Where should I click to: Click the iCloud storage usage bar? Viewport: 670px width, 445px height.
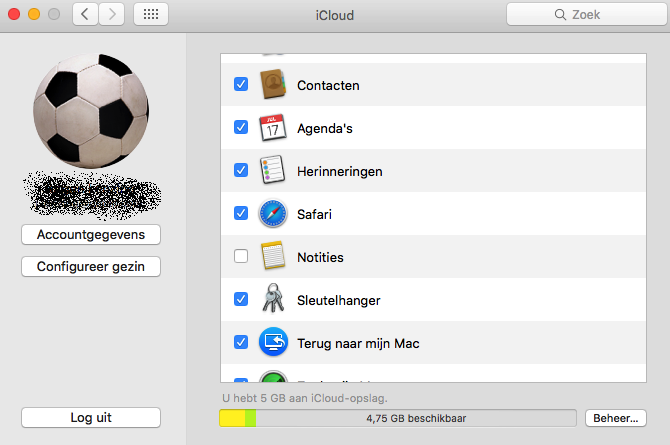[398, 418]
